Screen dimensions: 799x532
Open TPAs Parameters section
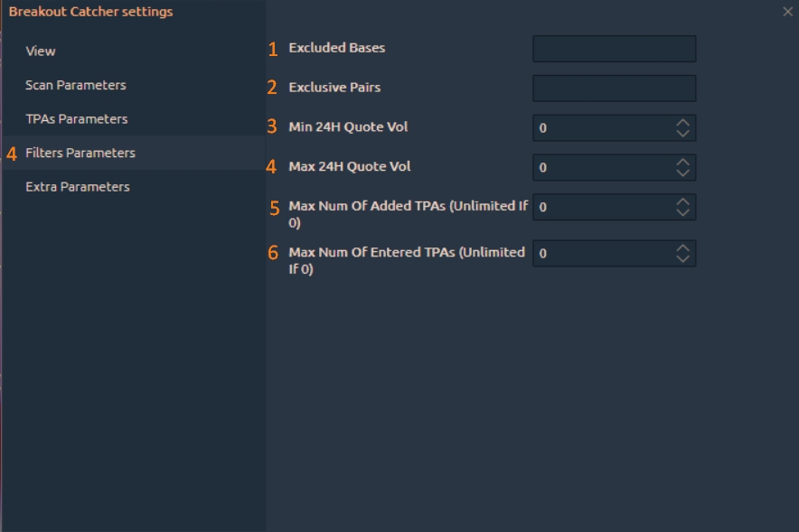(x=77, y=119)
